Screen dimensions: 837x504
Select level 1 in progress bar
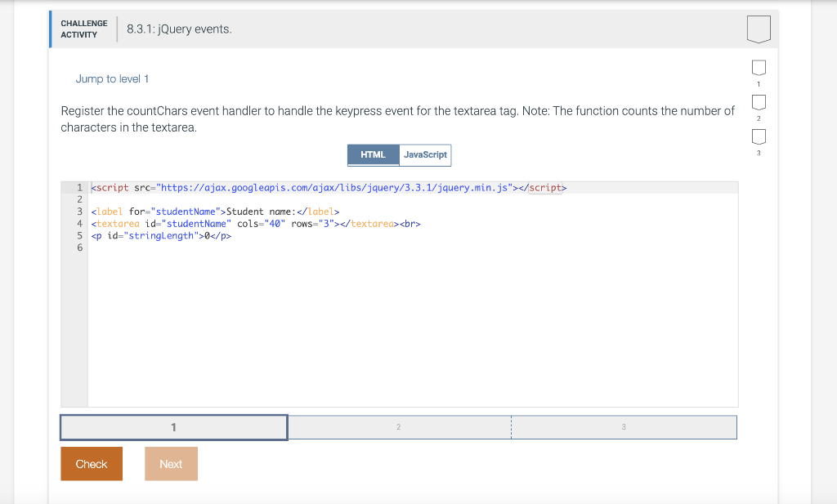(x=174, y=427)
